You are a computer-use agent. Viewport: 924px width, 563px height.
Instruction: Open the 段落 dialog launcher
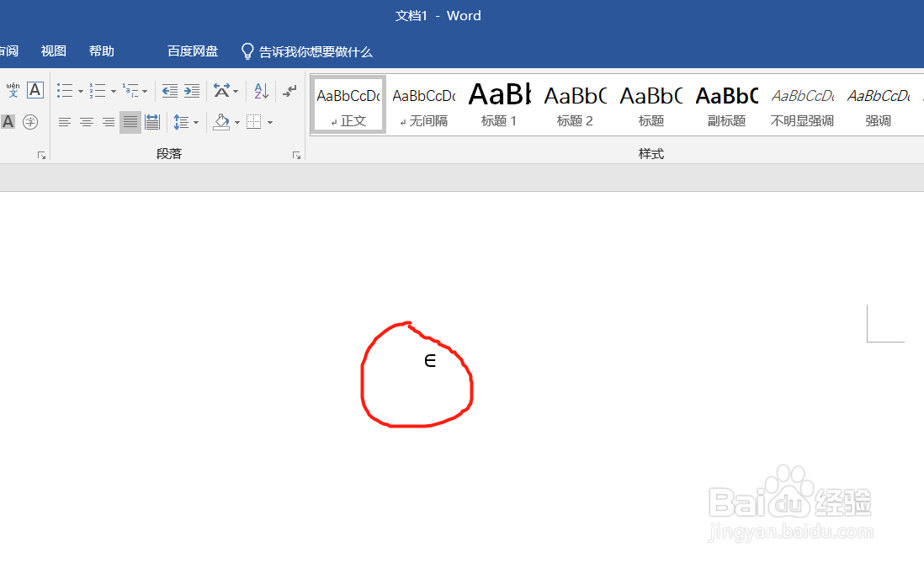(296, 155)
